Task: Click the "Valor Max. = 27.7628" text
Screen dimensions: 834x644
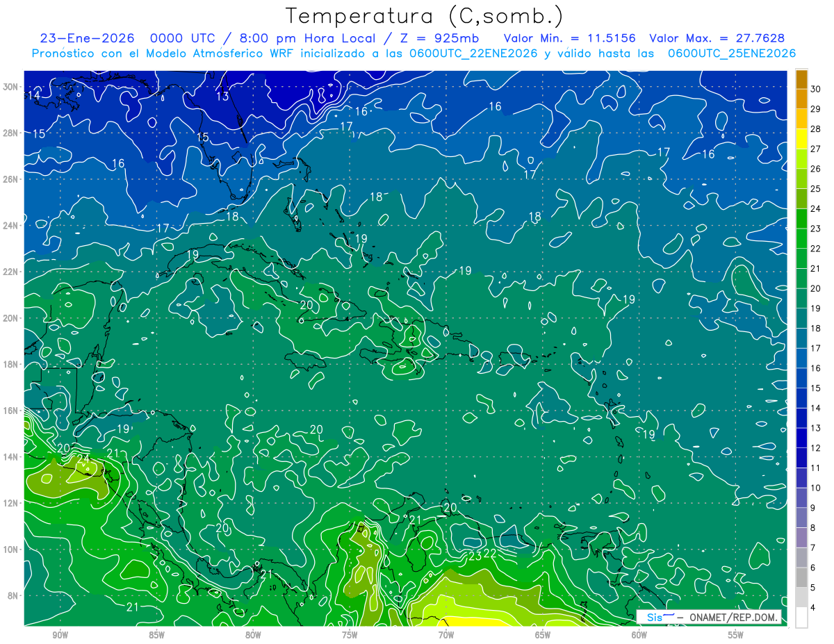Action: [x=717, y=38]
